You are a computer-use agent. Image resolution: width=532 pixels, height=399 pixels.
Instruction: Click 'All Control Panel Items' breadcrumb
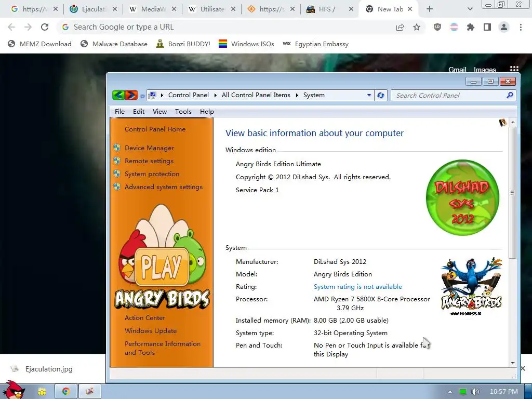tap(256, 96)
